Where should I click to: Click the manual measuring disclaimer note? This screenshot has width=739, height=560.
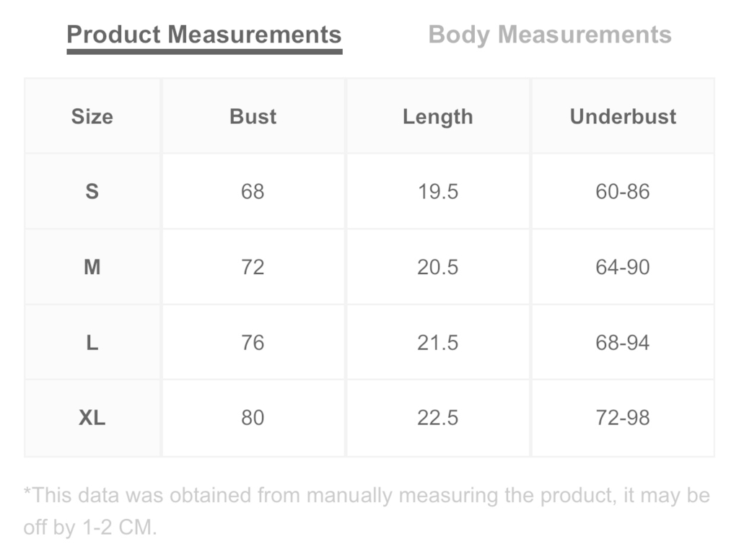coord(367,512)
